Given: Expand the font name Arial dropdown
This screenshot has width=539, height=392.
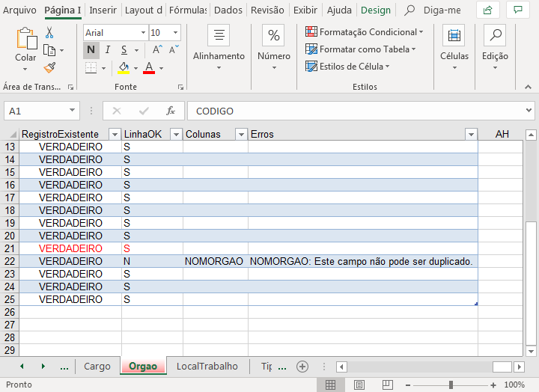Looking at the screenshot, I should pos(142,33).
